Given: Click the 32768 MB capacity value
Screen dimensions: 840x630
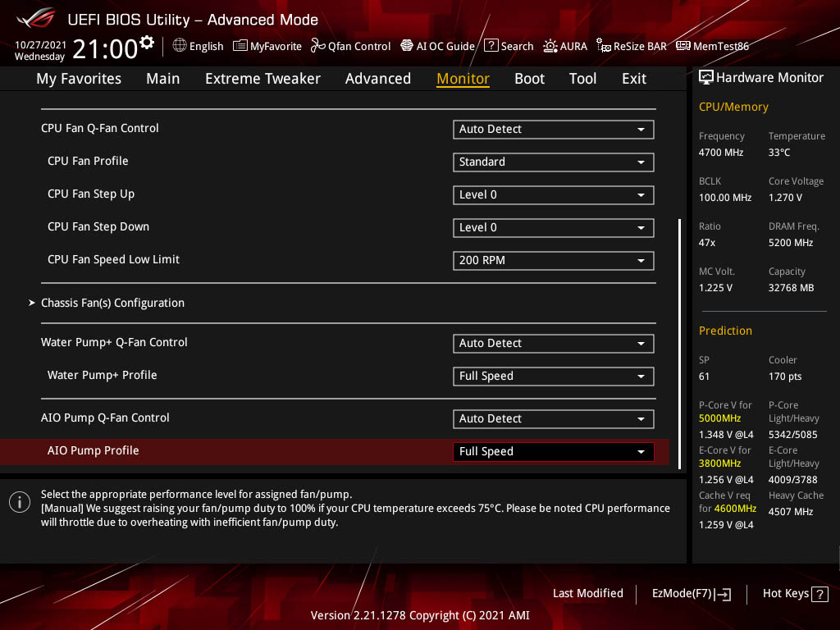Looking at the screenshot, I should click(792, 288).
